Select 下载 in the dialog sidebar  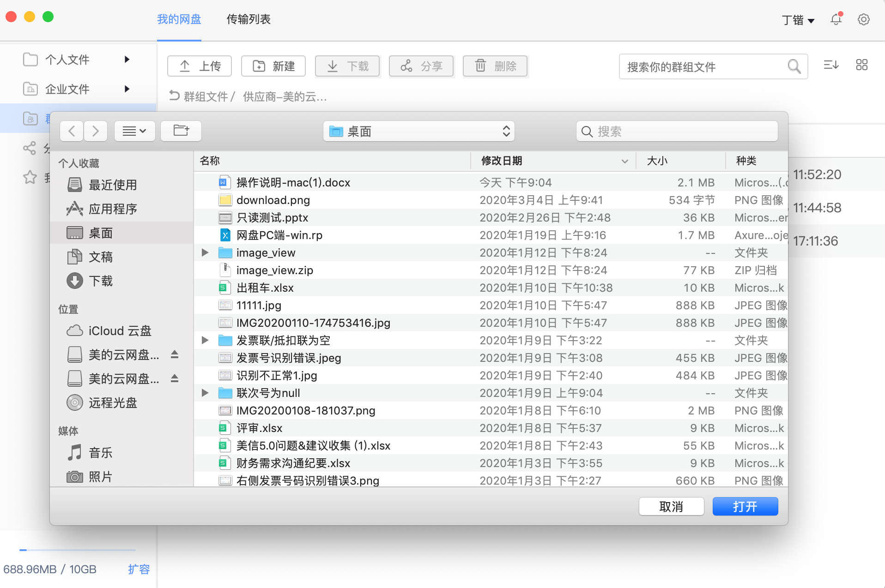(101, 281)
